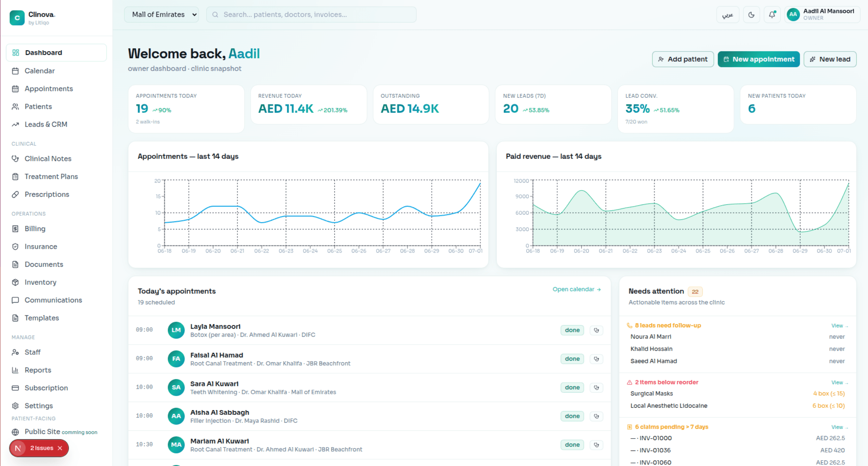Dismiss the 2 issues badge
The width and height of the screenshot is (868, 466).
(x=60, y=448)
